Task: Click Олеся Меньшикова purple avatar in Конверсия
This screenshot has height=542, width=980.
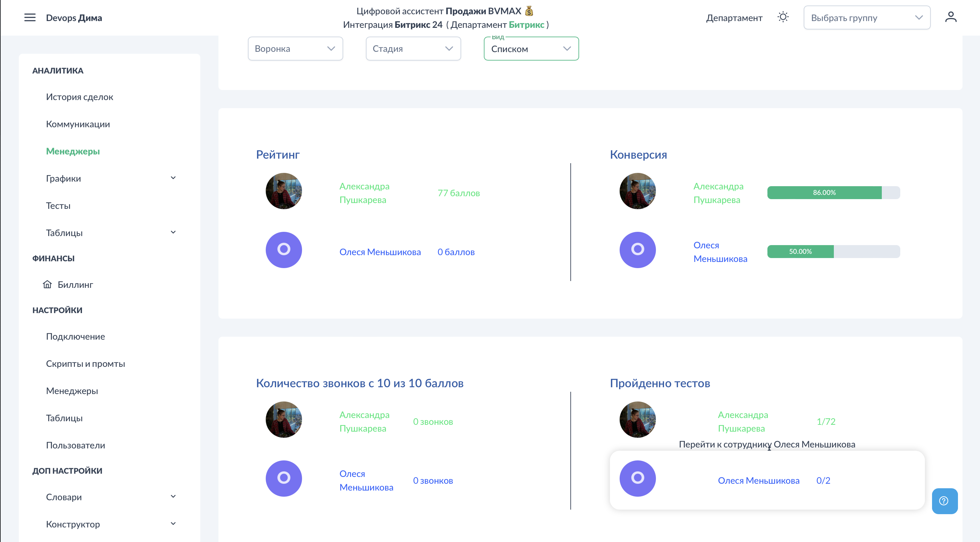Action: click(x=637, y=250)
